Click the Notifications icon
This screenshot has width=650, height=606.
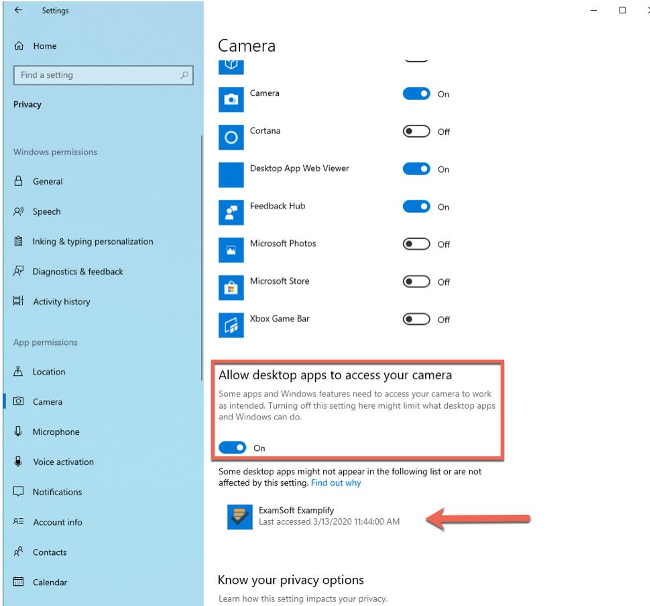18,492
